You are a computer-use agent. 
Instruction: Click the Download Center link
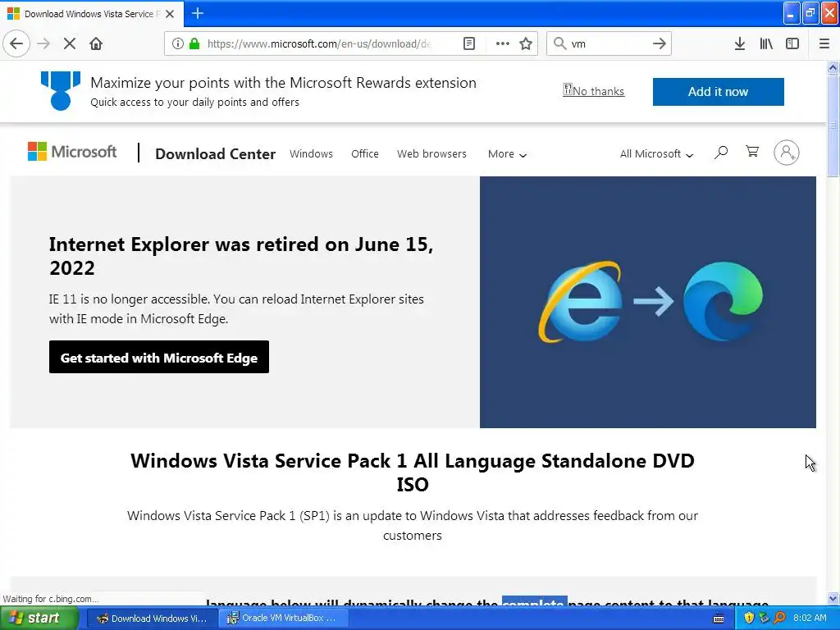pos(216,154)
